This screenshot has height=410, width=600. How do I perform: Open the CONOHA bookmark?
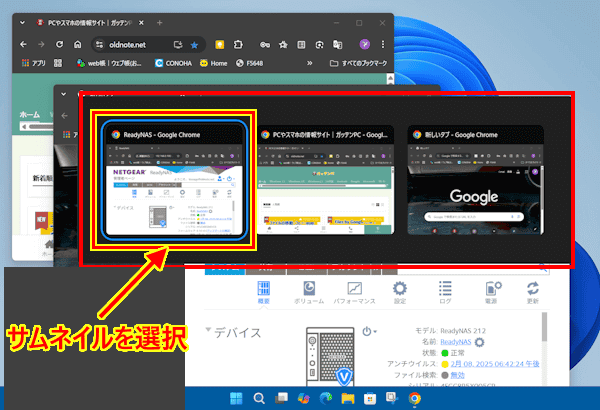173,63
